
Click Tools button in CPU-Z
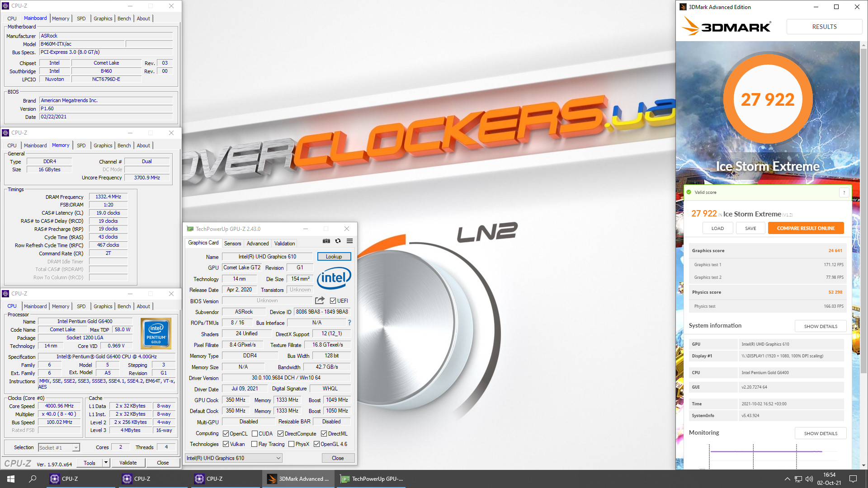[x=90, y=463]
